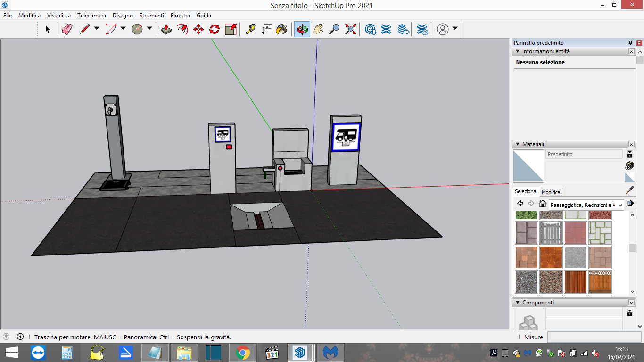Screen dimensions: 644x362
Task: Activate the Push/Pull tool
Action: click(x=166, y=29)
